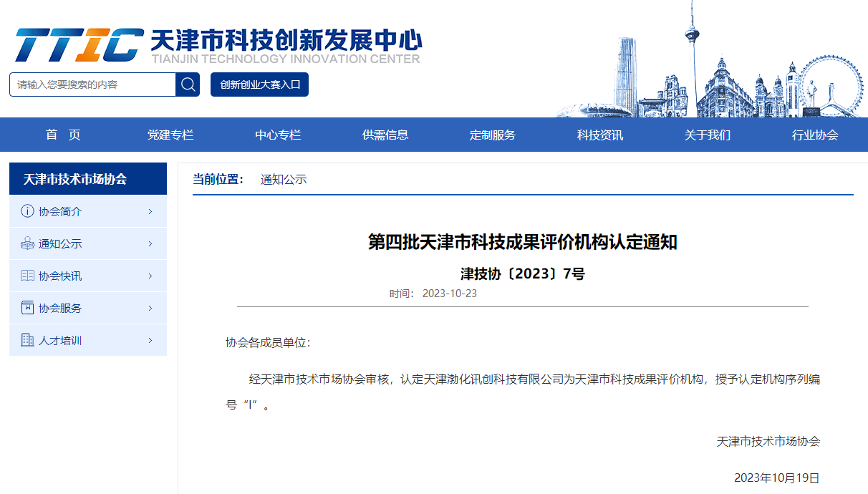This screenshot has height=494, width=868.
Task: Open the 首页 navigation menu item
Action: 63,135
